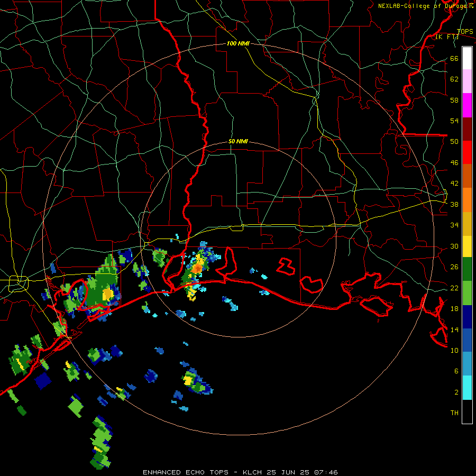Select the navy blue legend color band
The height and width of the screenshot is (476, 476).
467,317
